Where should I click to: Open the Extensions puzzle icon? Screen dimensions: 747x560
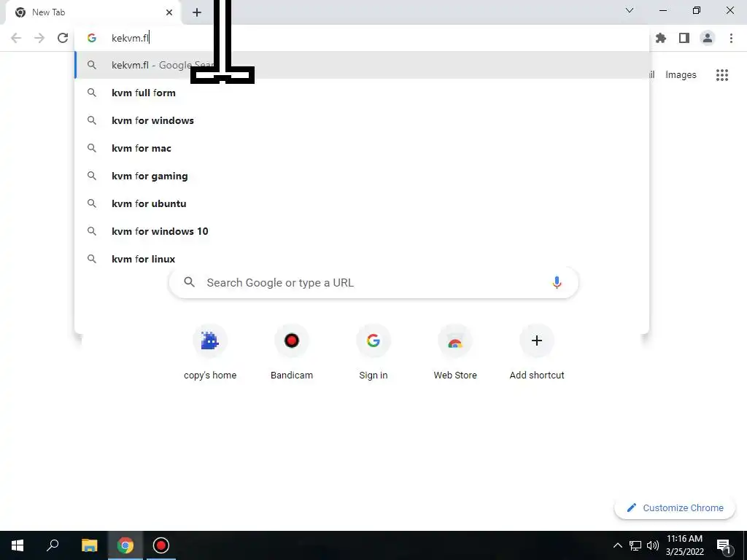click(661, 38)
